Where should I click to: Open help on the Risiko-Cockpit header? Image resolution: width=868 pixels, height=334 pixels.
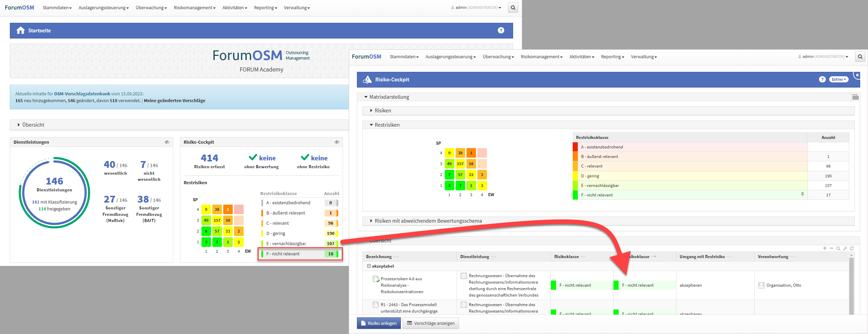[822, 79]
